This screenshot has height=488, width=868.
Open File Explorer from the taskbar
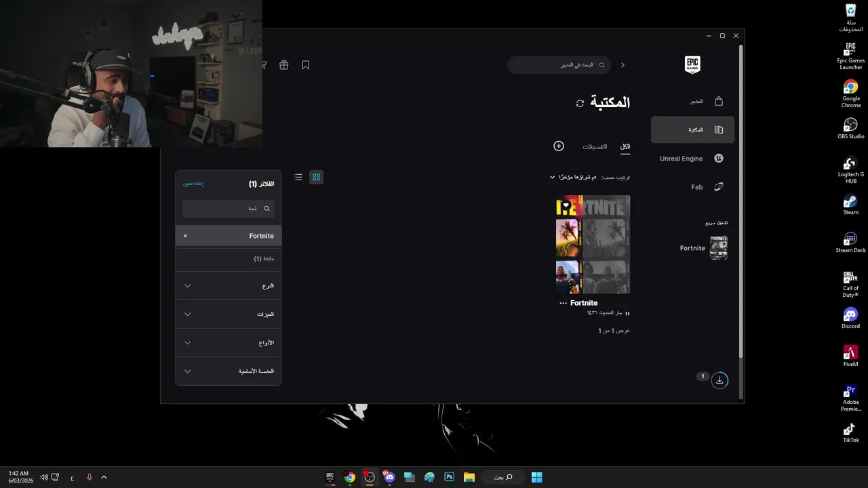pyautogui.click(x=469, y=477)
